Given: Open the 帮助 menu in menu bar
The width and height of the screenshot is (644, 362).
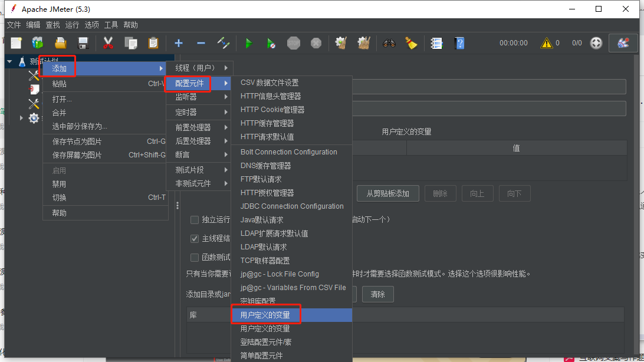Looking at the screenshot, I should point(130,25).
